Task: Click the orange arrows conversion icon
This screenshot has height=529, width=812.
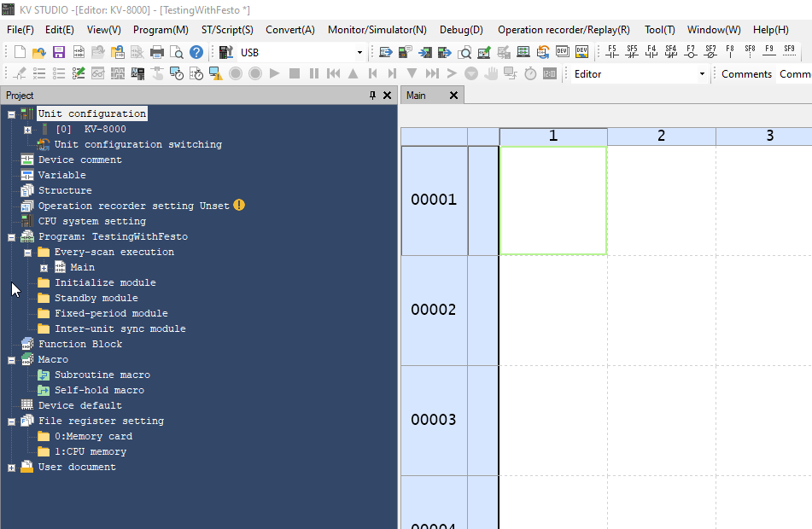Action: click(x=543, y=52)
